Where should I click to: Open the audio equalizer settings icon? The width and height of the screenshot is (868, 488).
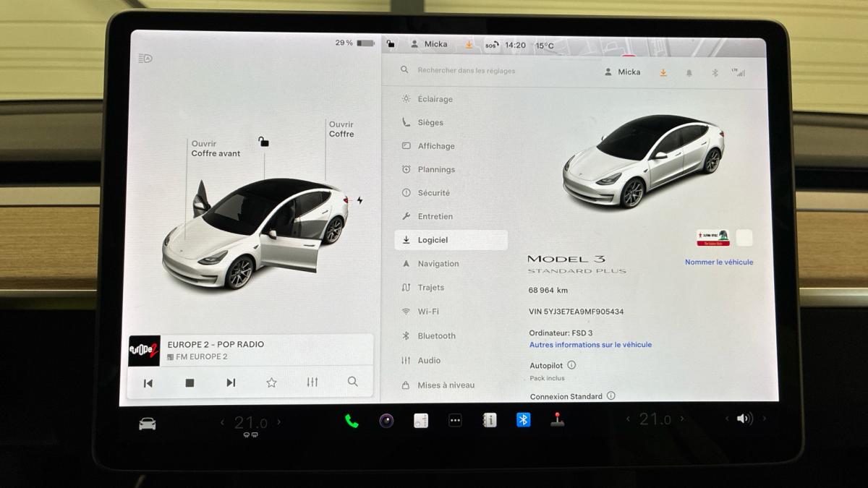click(x=312, y=382)
